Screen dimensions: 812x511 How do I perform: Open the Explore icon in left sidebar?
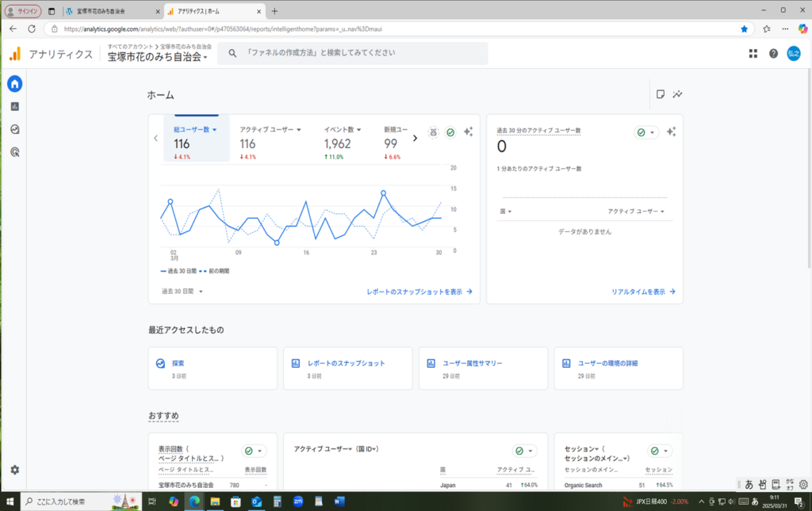pos(14,129)
